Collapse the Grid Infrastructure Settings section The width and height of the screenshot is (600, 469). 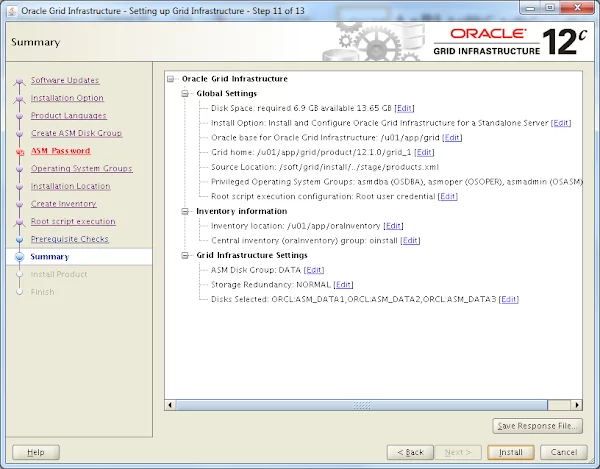185,255
